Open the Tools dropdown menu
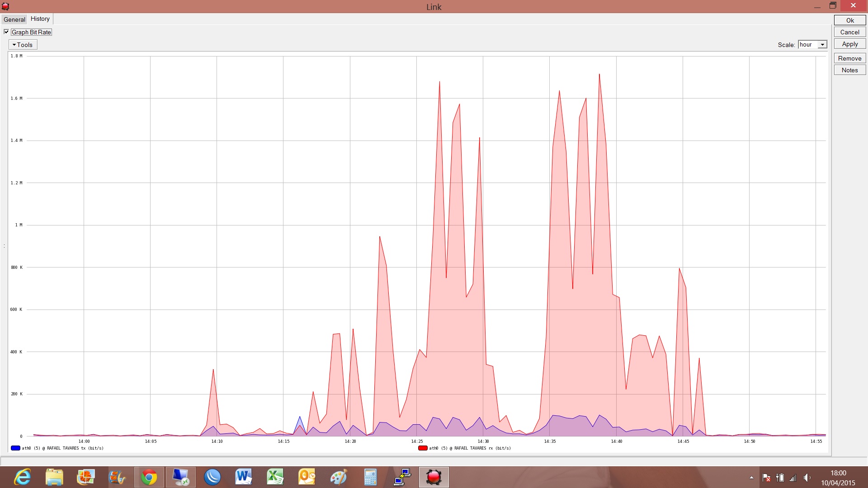868x488 pixels. pos(23,45)
